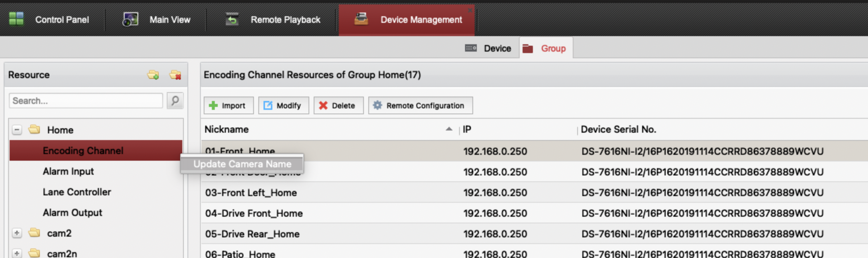868x258 pixels.
Task: Switch to the Group tab
Action: coord(546,48)
